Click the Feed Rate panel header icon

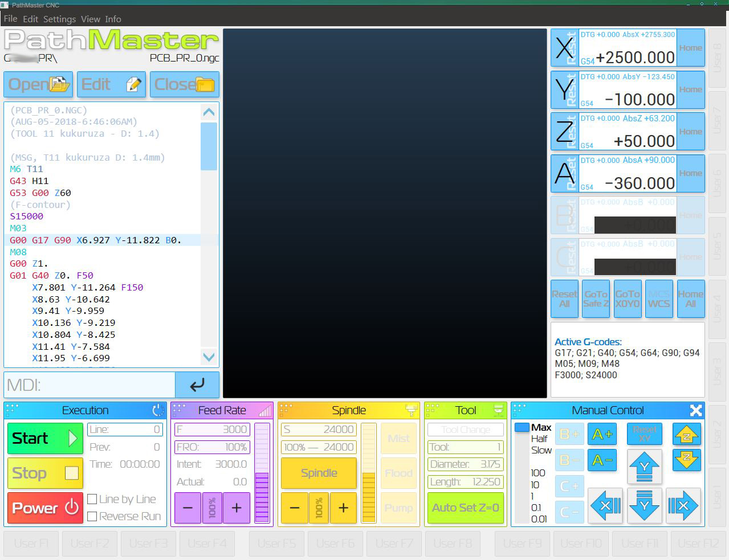[x=265, y=410]
